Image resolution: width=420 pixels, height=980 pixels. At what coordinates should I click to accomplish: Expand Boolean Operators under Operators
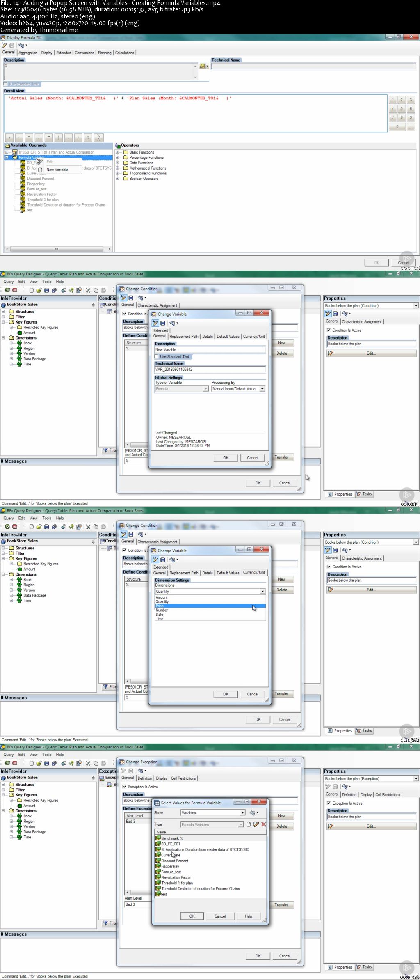pyautogui.click(x=117, y=179)
